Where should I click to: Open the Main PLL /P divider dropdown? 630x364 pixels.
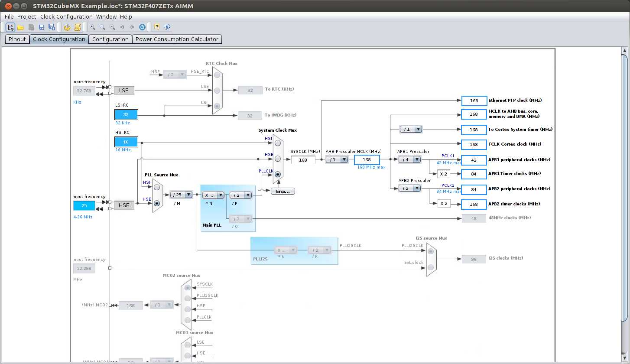[240, 195]
